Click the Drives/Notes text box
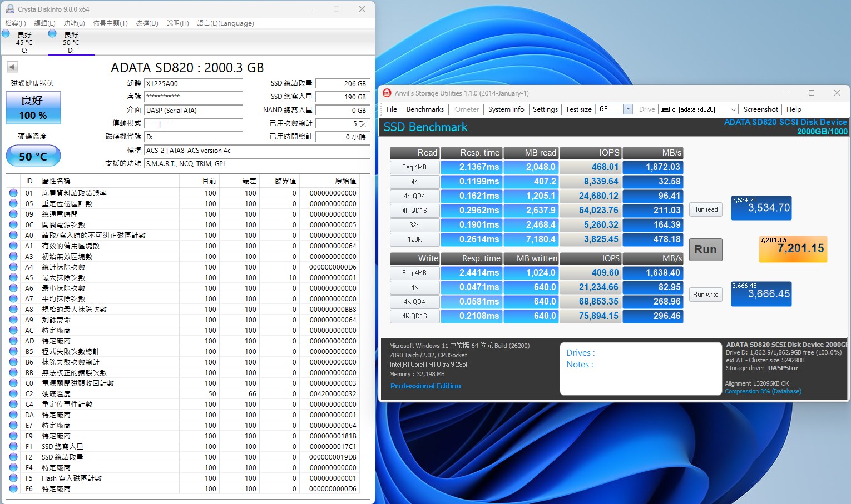Screen dimensions: 851x504 click(x=641, y=368)
